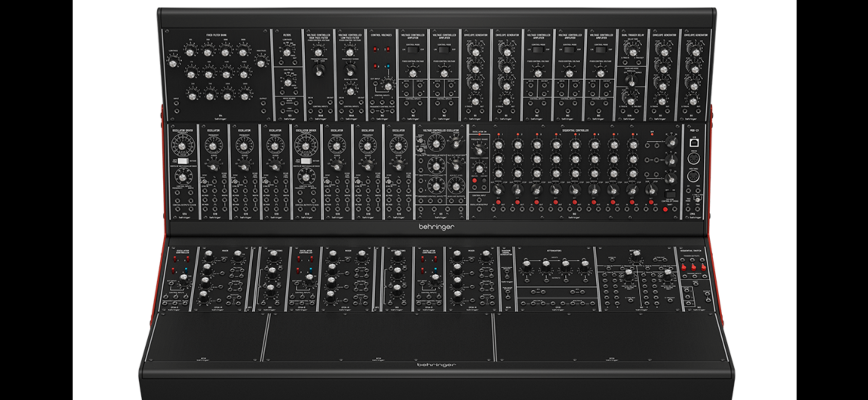Click the Pink noise output jack on the Filters module
This screenshot has width=868, height=400.
296,111
